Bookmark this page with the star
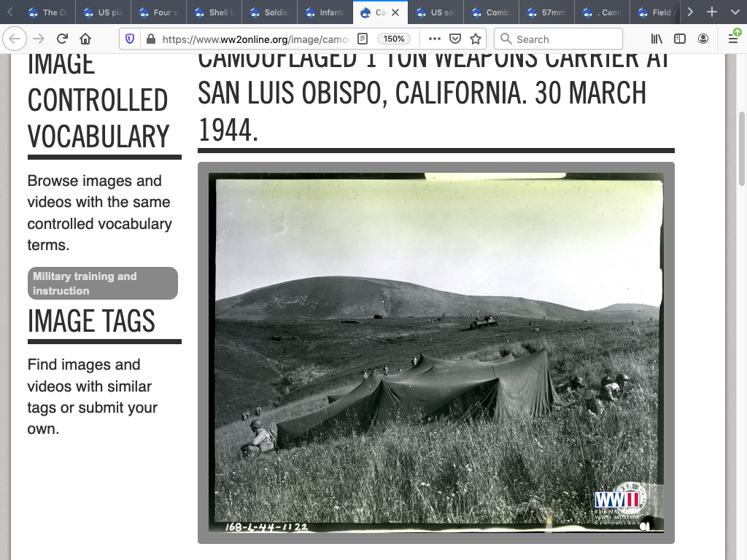The image size is (747, 560). 476,39
